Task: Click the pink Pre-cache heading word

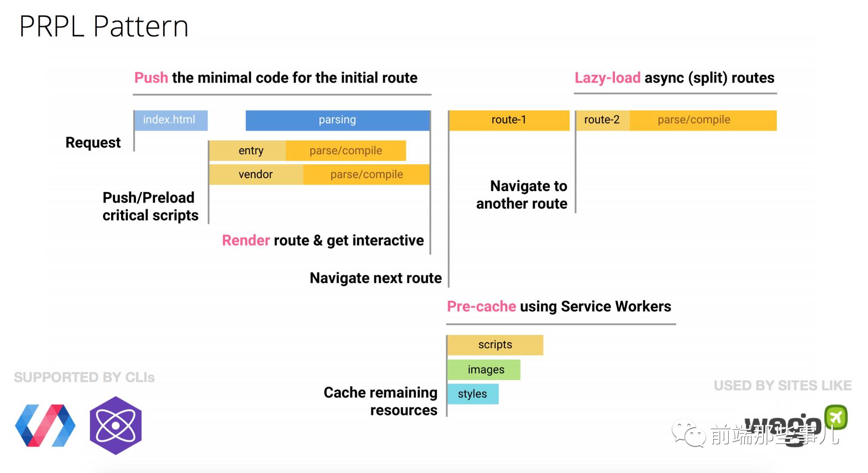Action: pyautogui.click(x=481, y=307)
